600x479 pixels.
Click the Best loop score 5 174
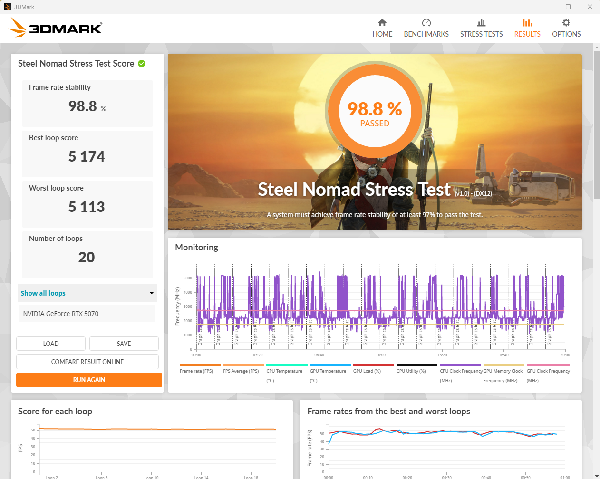(x=86, y=156)
